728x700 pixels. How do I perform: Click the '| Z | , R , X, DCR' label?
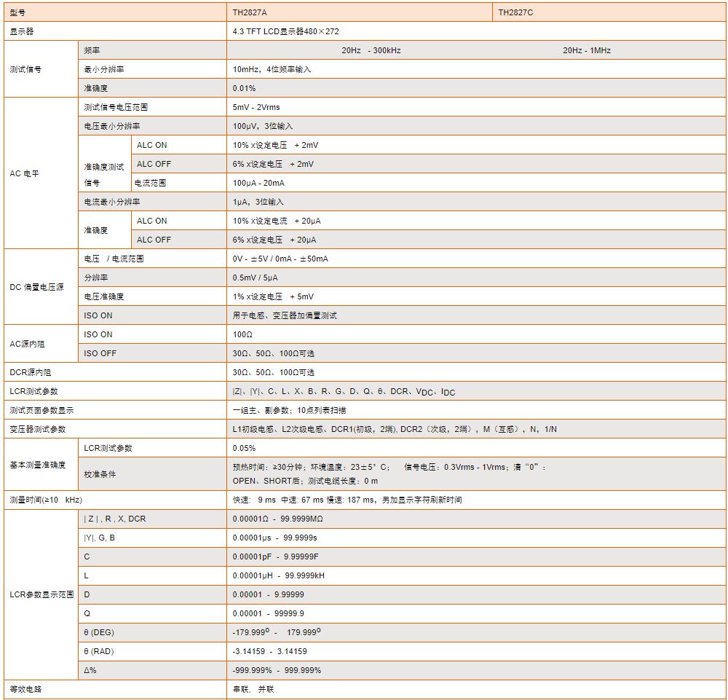click(115, 519)
